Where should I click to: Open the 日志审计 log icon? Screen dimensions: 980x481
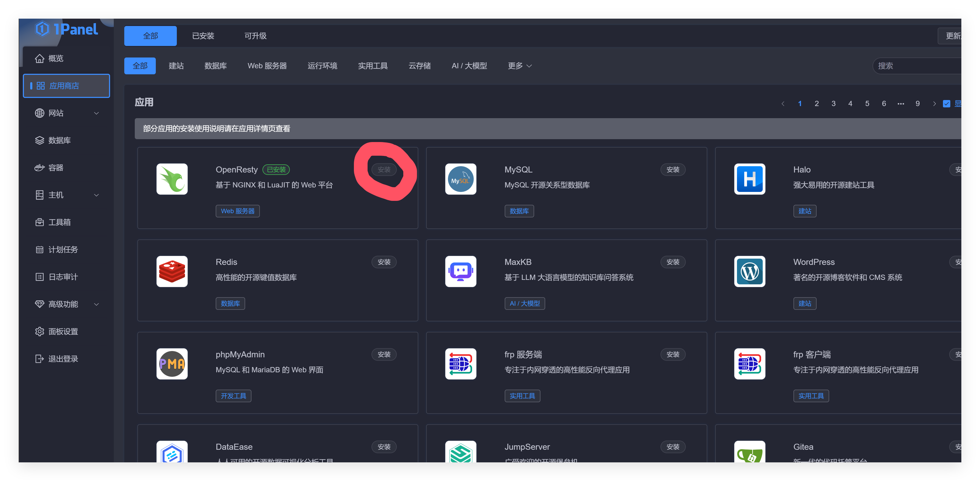40,277
